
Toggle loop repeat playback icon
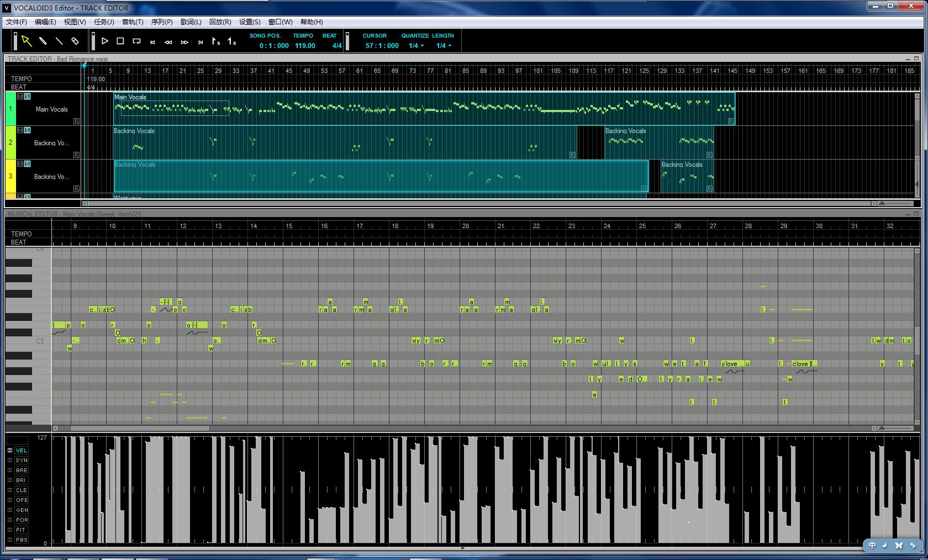click(x=136, y=41)
